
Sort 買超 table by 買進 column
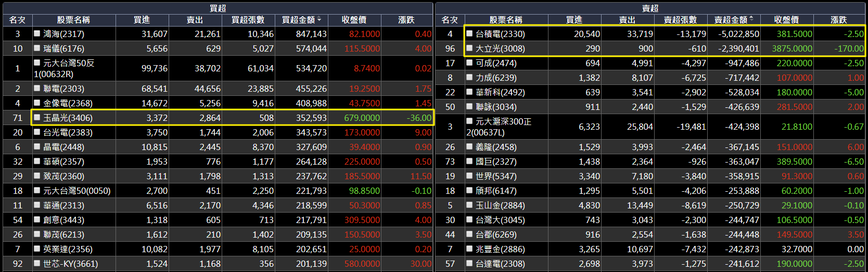[x=142, y=20]
